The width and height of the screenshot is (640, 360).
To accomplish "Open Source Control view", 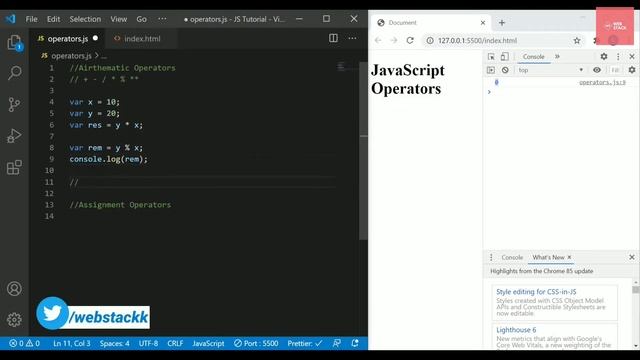I will pos(14,104).
